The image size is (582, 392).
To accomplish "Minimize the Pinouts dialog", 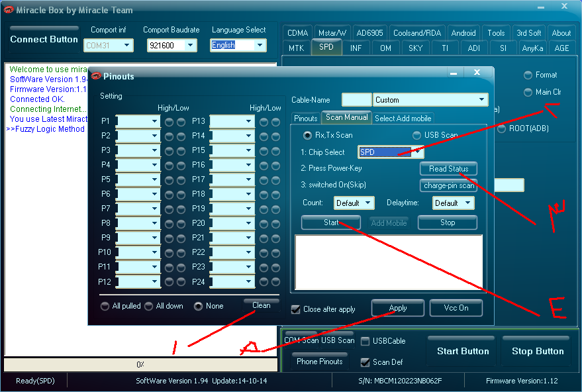I will 453,73.
